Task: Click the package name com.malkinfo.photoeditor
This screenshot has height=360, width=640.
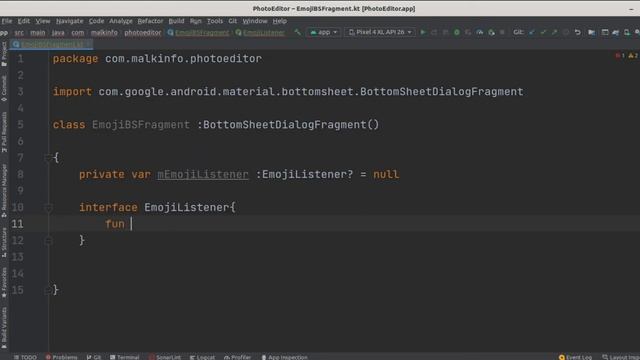Action: click(x=183, y=59)
